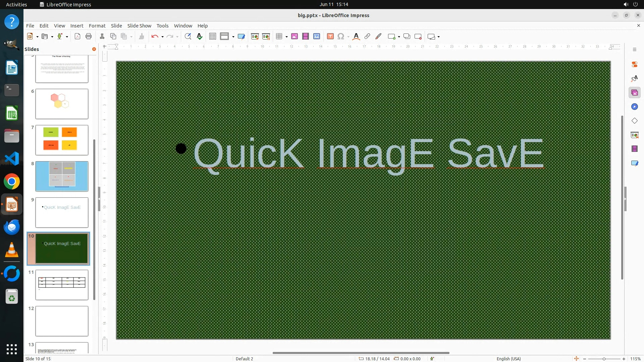Click the Insert Text Box icon
The width and height of the screenshot is (644, 362).
pyautogui.click(x=330, y=37)
